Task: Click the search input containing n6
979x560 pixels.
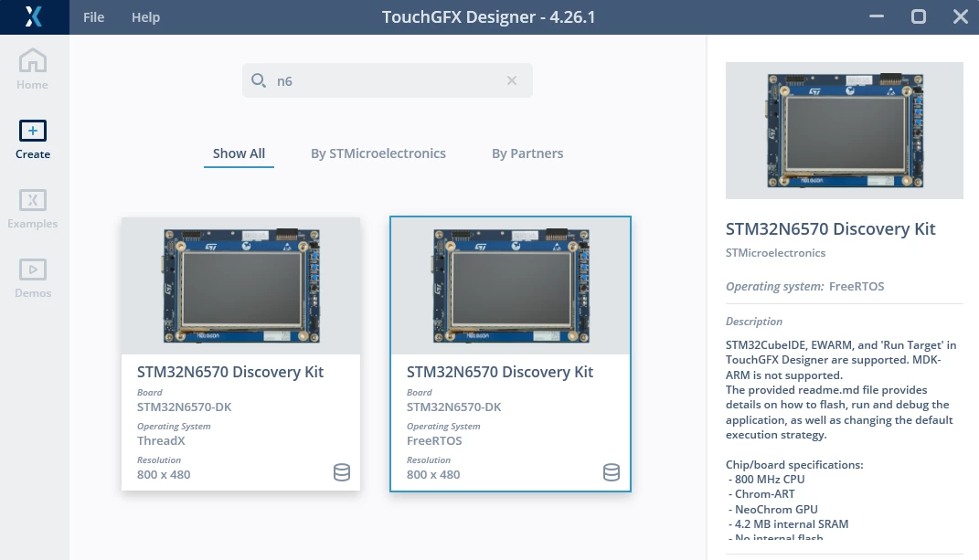Action: [x=387, y=80]
